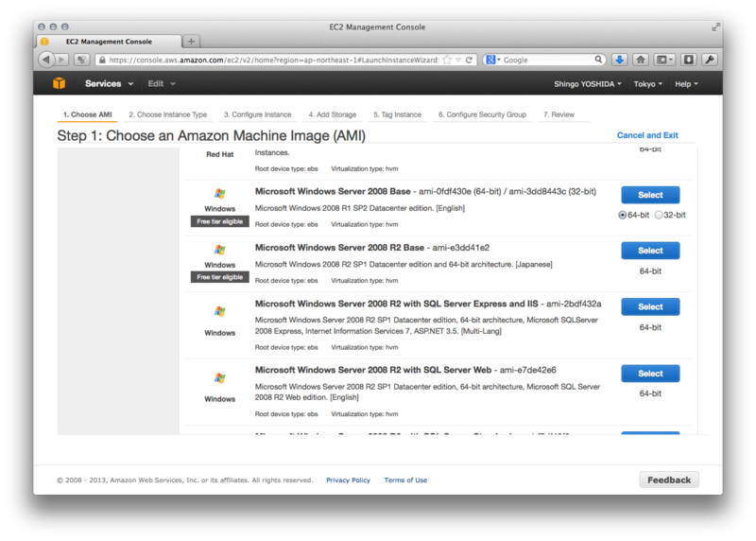Click Free tier eligible badge for 2008 Base
This screenshot has height=541, width=756.
(x=220, y=221)
